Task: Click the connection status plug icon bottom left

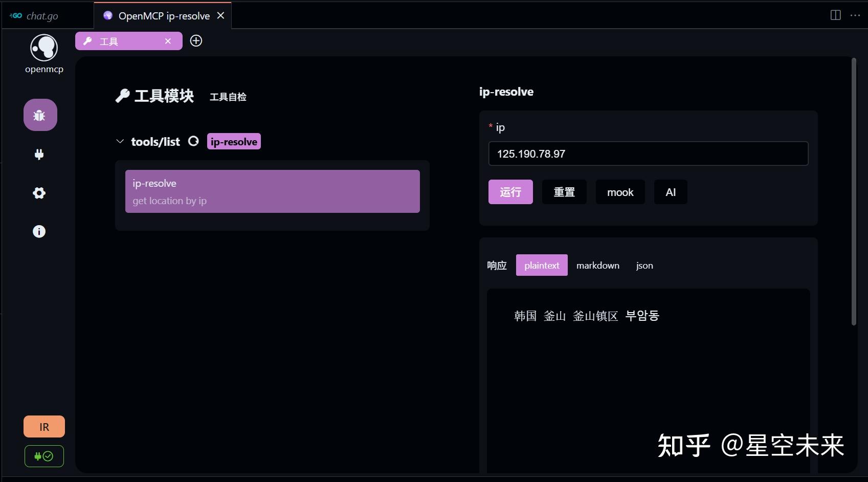Action: click(x=43, y=456)
